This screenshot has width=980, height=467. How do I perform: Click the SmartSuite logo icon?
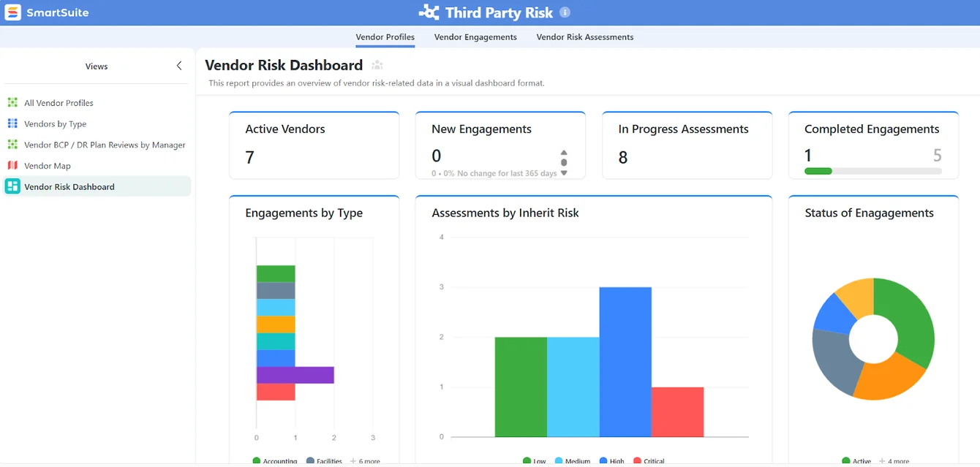[12, 12]
